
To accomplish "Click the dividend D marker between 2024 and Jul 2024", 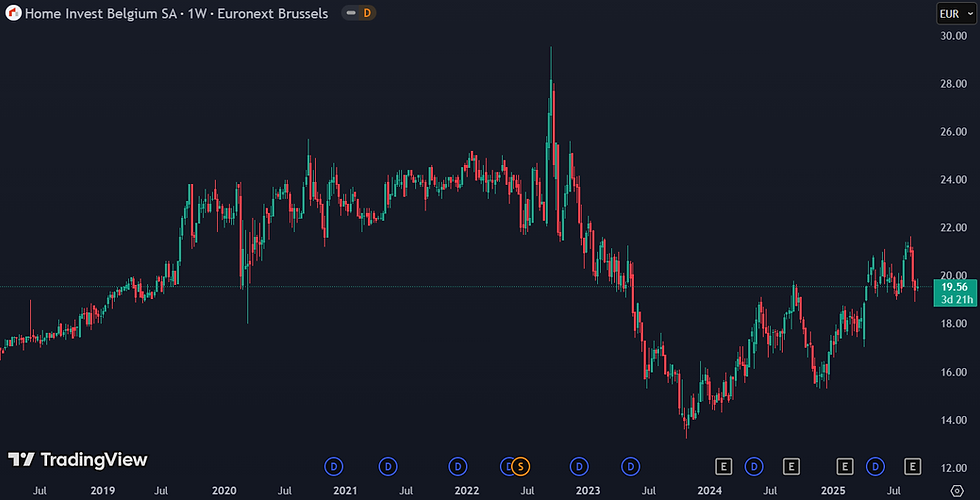I will coord(754,466).
